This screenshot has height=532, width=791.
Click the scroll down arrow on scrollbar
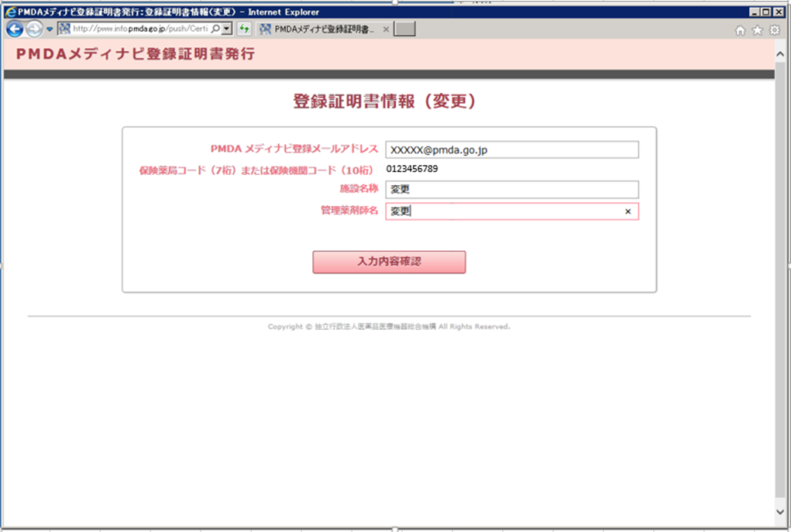click(x=780, y=512)
